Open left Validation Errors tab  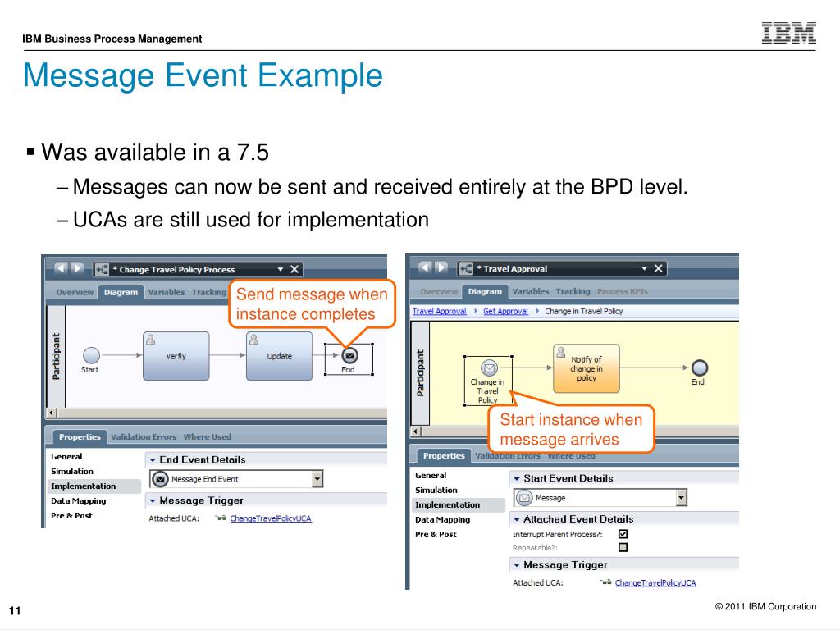(144, 437)
